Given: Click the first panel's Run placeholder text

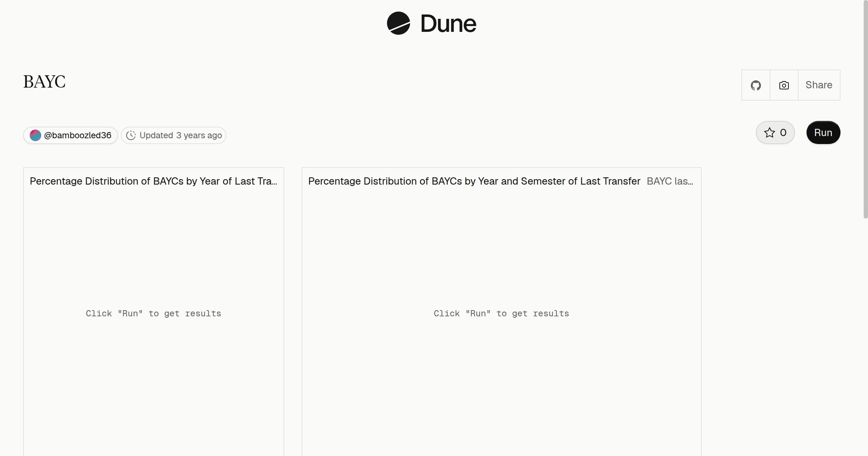Looking at the screenshot, I should tap(153, 313).
